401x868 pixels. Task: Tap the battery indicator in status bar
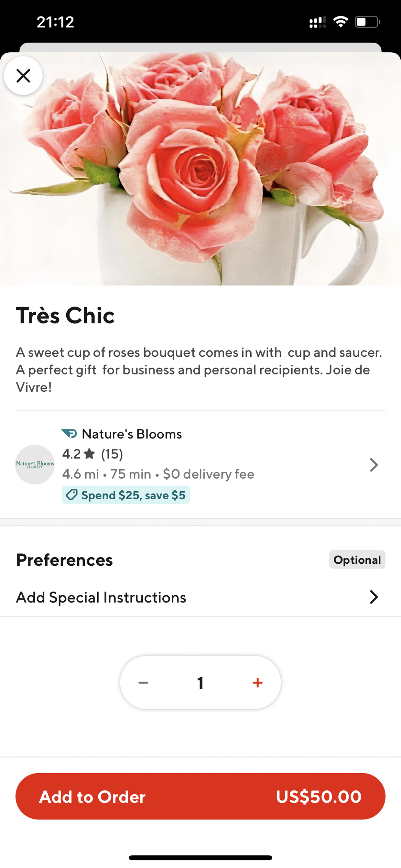coord(367,22)
